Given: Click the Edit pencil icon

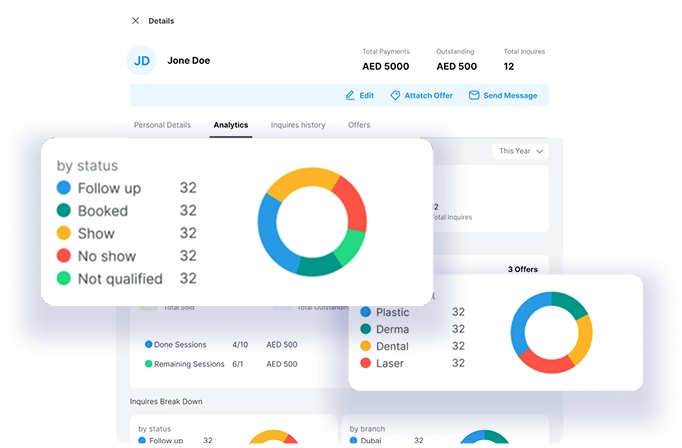Looking at the screenshot, I should click(350, 96).
